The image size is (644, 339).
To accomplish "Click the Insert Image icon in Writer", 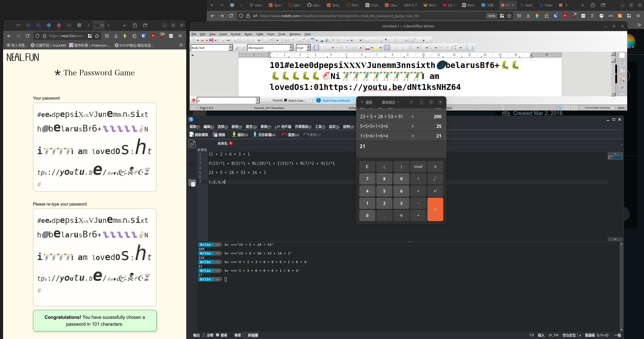I will tap(322, 40).
